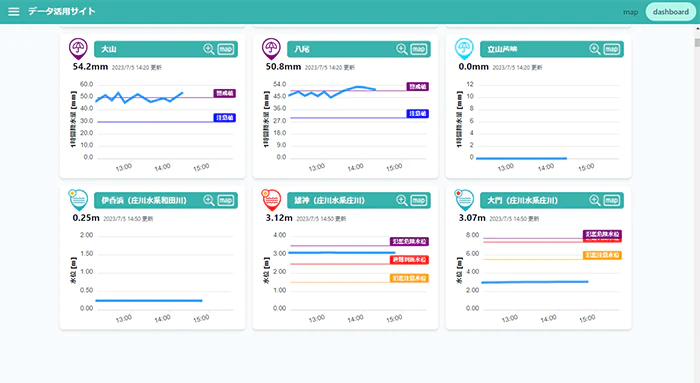The image size is (700, 383).
Task: Select the dashboard tab
Action: [671, 12]
